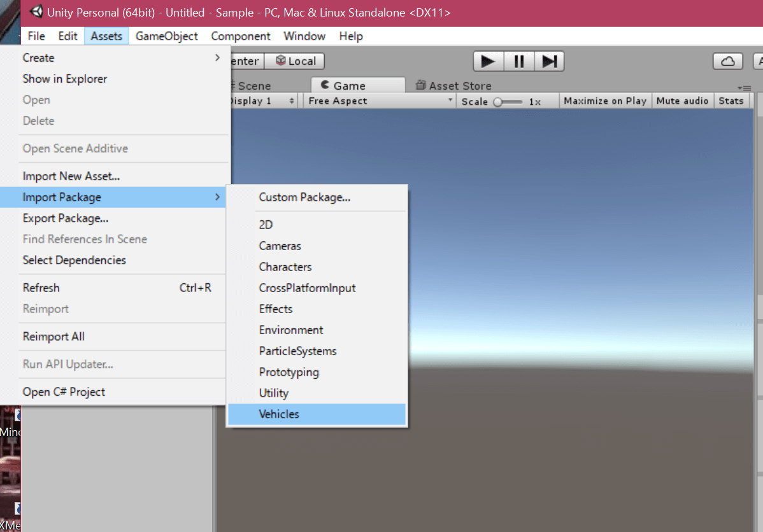Expand the Create submenu
The image size is (763, 532).
pos(115,57)
